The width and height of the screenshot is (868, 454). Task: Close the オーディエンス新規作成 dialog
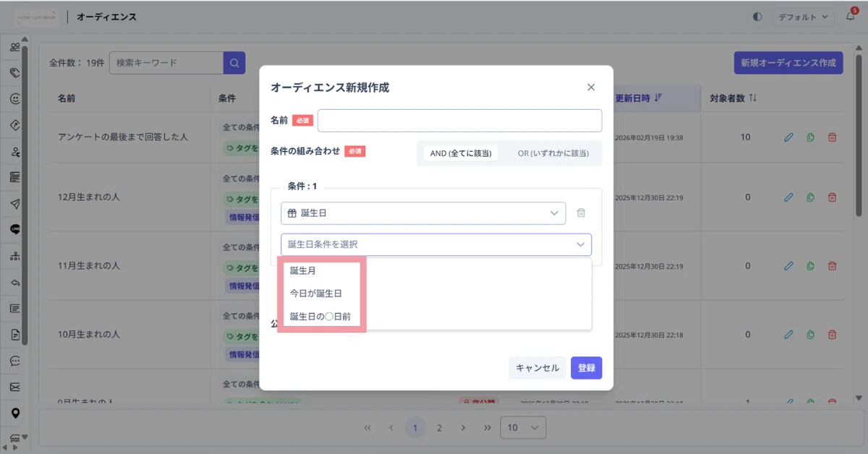[x=591, y=87]
